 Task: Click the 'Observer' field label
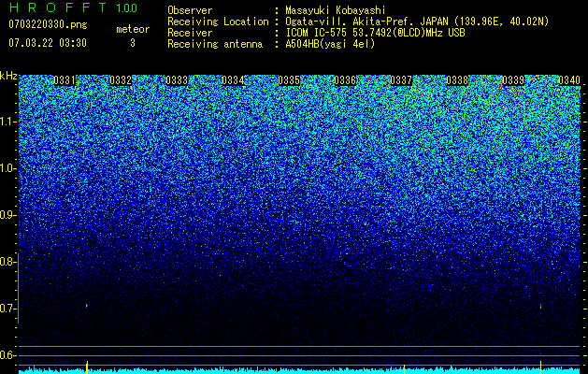click(190, 10)
